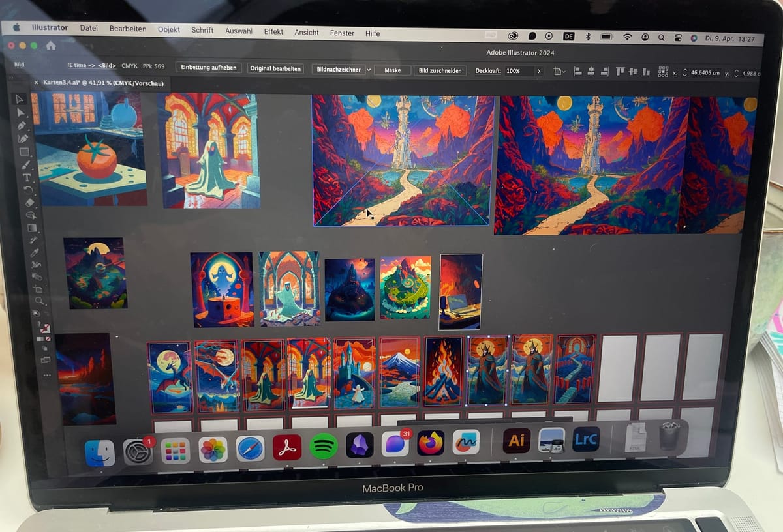
Task: Select the Zoom magnifier tool
Action: tap(40, 301)
